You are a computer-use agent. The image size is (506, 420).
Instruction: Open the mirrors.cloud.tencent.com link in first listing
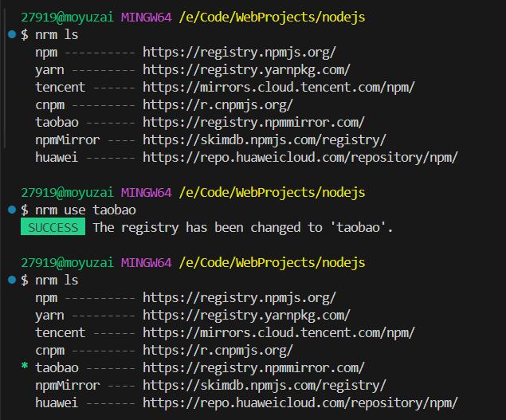[279, 88]
